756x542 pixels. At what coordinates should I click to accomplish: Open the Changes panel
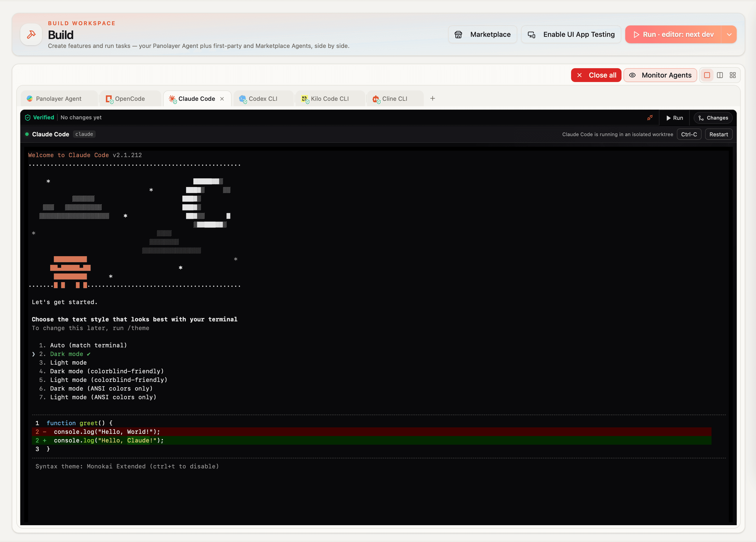(713, 118)
